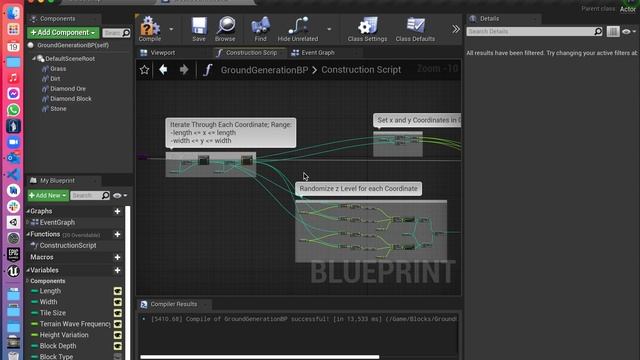
Task: Click the My Blueprint vertical scrollbar
Action: click(x=128, y=282)
